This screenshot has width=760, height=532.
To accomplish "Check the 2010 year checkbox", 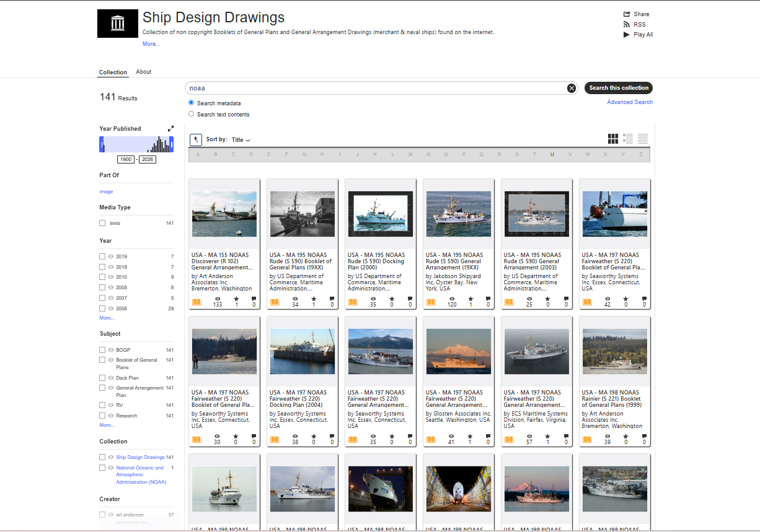I will [x=102, y=277].
